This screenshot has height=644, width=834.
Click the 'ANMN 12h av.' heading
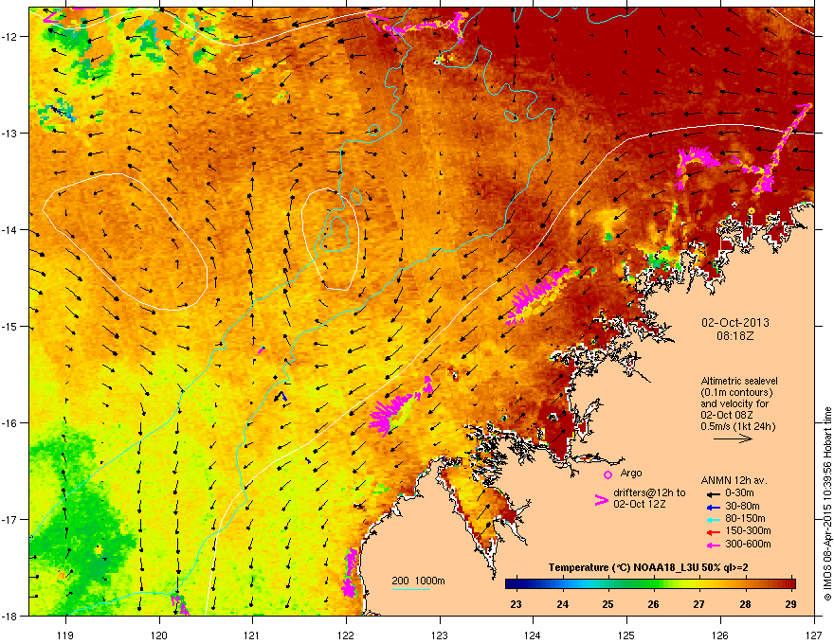(x=734, y=480)
